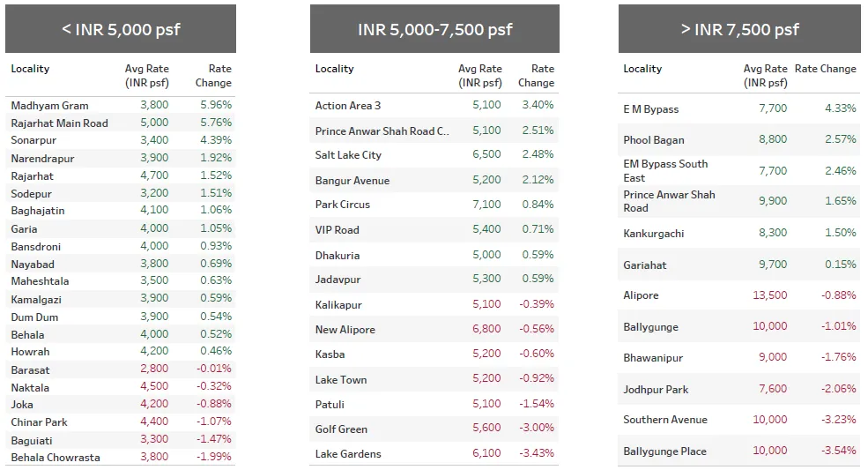
Task: Choose the Ballygunge Place locality
Action: pyautogui.click(x=664, y=451)
